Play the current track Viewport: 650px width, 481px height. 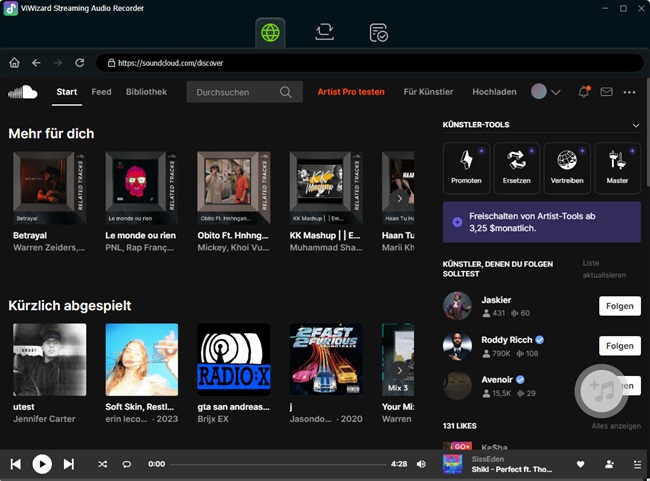[x=42, y=464]
